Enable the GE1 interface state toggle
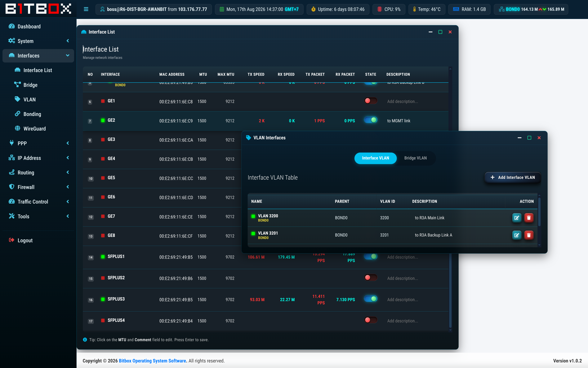Viewport: 588px width, 368px height. point(371,101)
